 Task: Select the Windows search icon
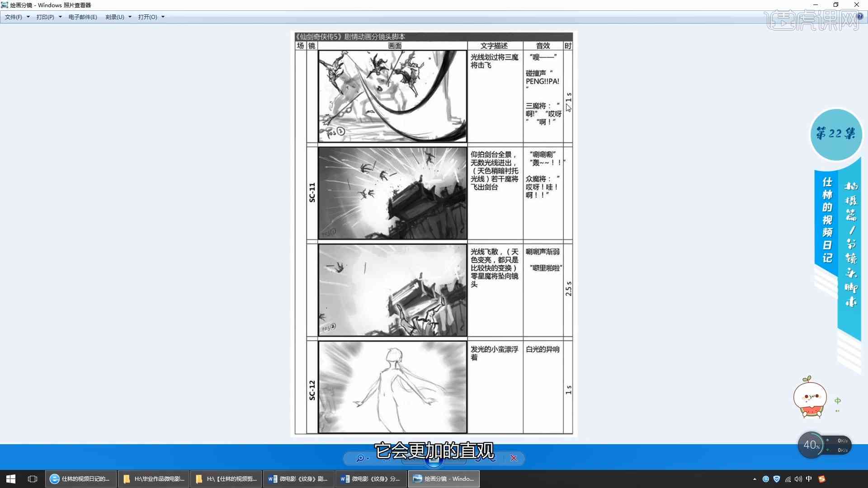tap(360, 458)
